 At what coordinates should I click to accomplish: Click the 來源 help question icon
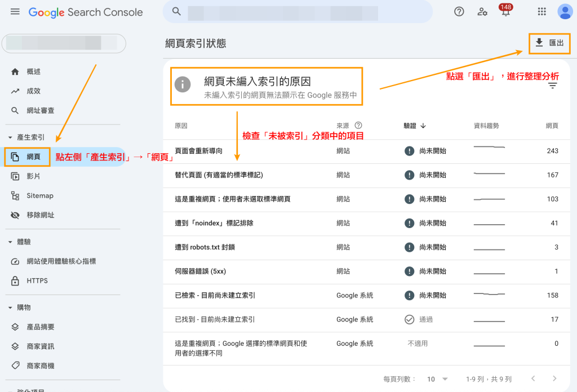coord(358,126)
